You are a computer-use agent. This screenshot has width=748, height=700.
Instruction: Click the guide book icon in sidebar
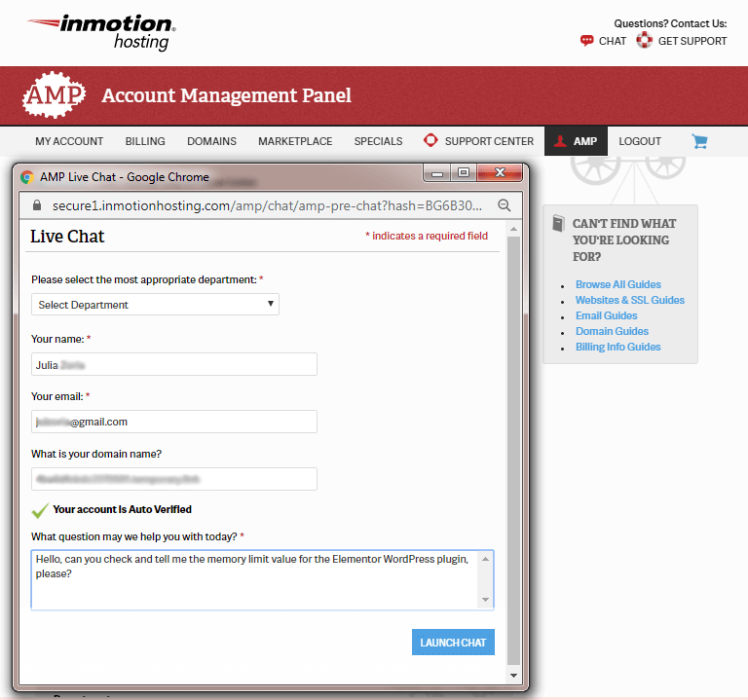(x=558, y=223)
